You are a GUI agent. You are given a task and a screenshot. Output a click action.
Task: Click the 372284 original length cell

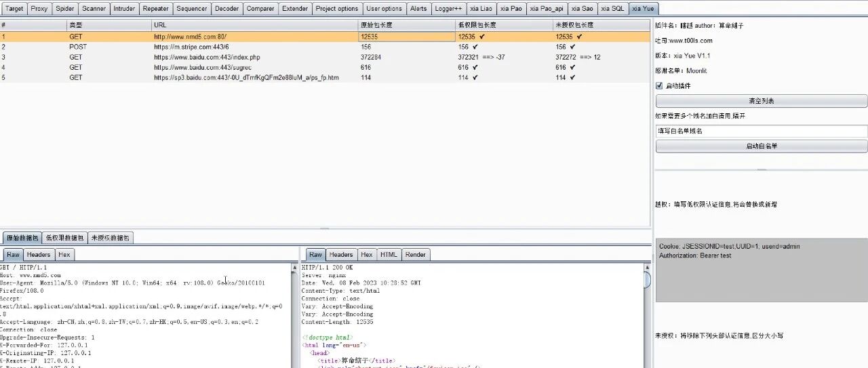(407, 57)
